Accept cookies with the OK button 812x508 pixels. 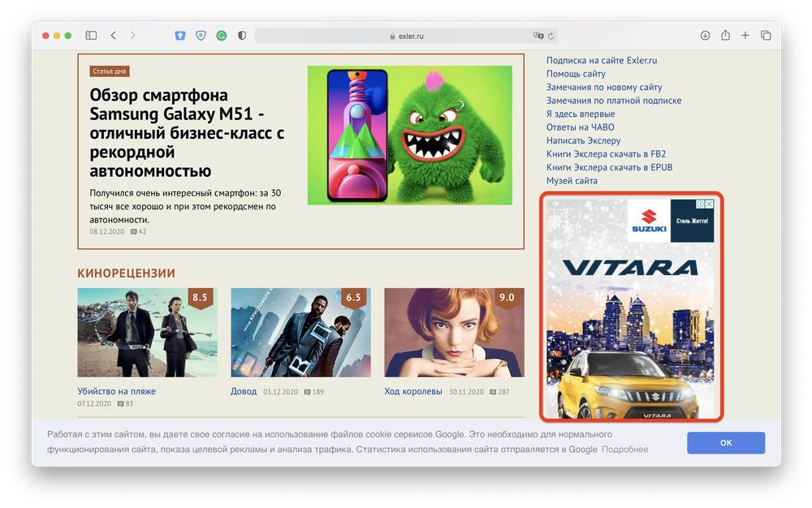point(725,443)
